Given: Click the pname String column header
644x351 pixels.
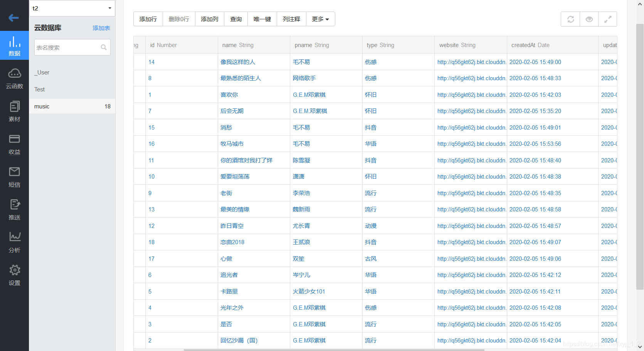Looking at the screenshot, I should click(326, 45).
